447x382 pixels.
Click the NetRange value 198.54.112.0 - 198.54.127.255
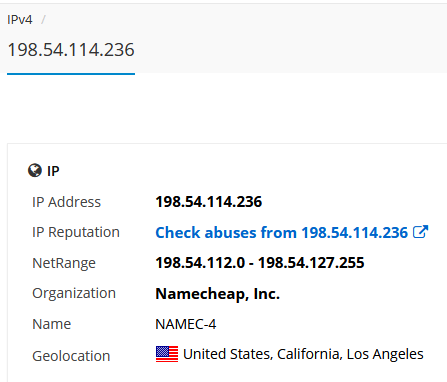coord(260,263)
